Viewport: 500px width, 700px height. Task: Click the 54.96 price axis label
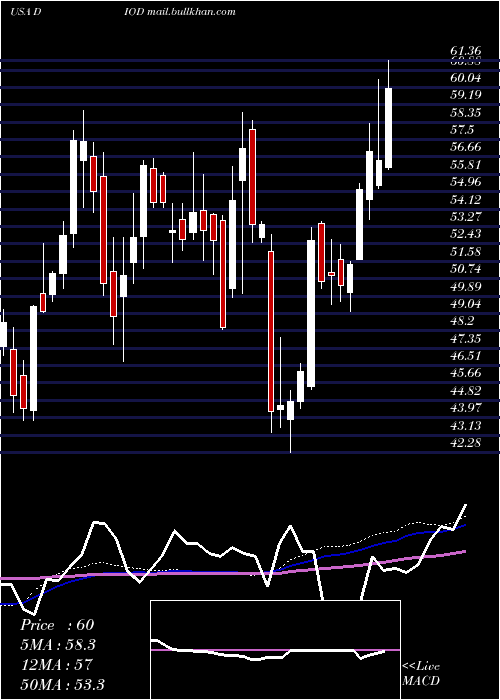coord(465,182)
